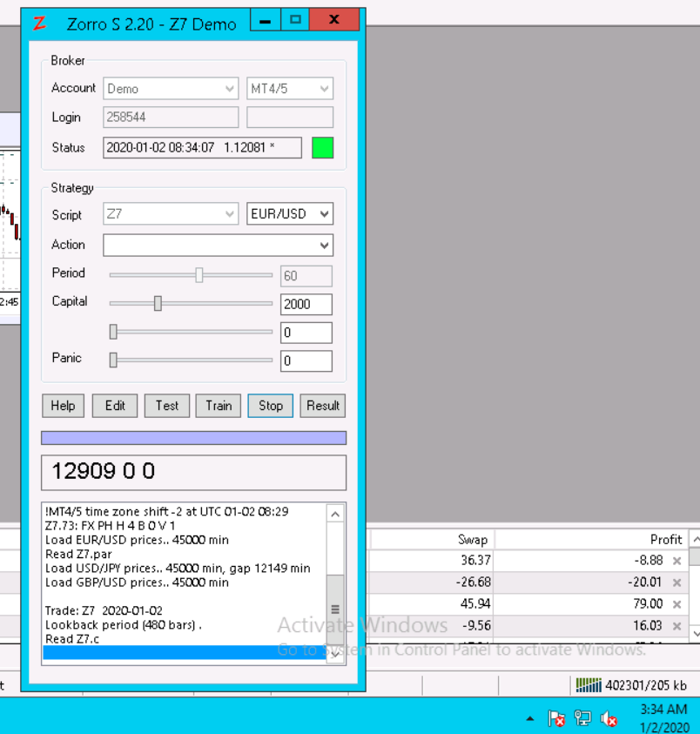Viewport: 700px width, 734px height.
Task: Click log line about MT4/5 time zone shift
Action: tap(166, 511)
